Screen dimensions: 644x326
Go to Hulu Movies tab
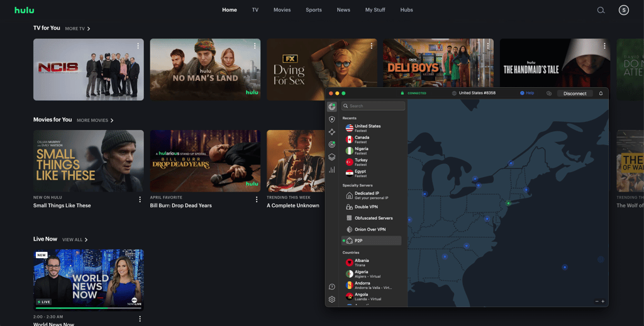click(x=282, y=10)
